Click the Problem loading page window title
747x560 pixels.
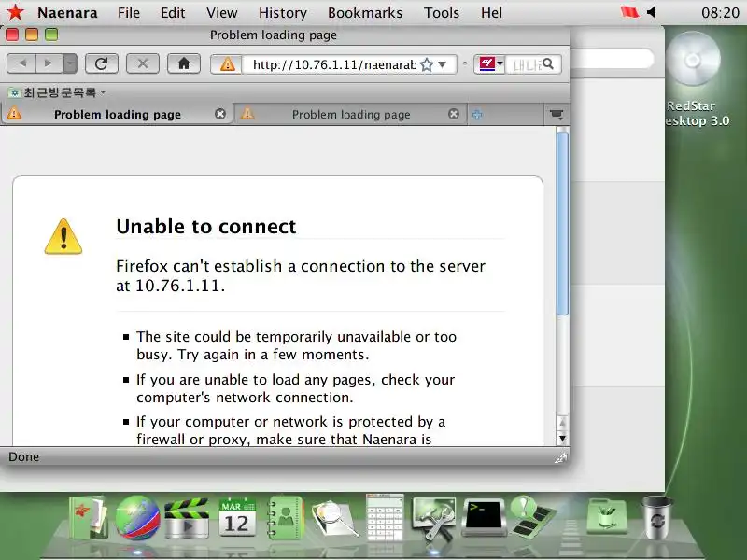274,35
